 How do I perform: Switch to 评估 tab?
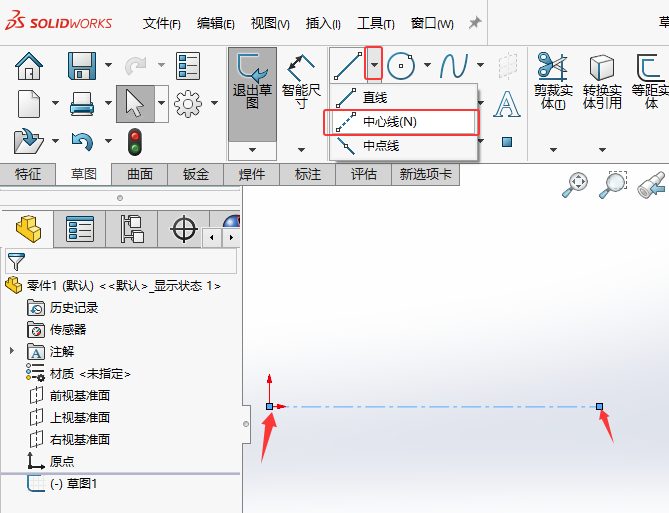pos(364,174)
